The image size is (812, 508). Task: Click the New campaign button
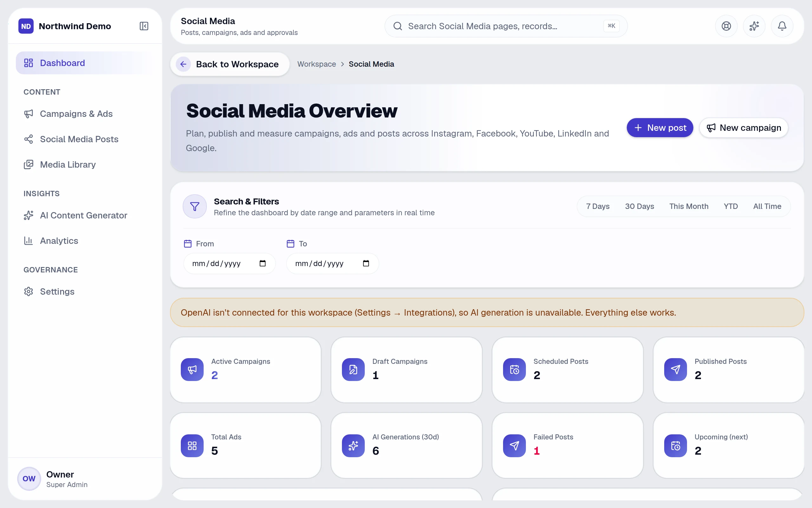[x=743, y=128]
